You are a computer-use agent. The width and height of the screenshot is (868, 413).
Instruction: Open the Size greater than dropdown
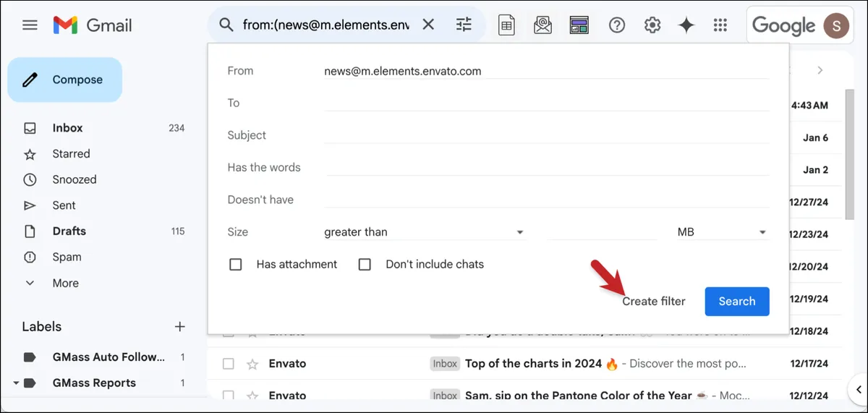point(424,232)
